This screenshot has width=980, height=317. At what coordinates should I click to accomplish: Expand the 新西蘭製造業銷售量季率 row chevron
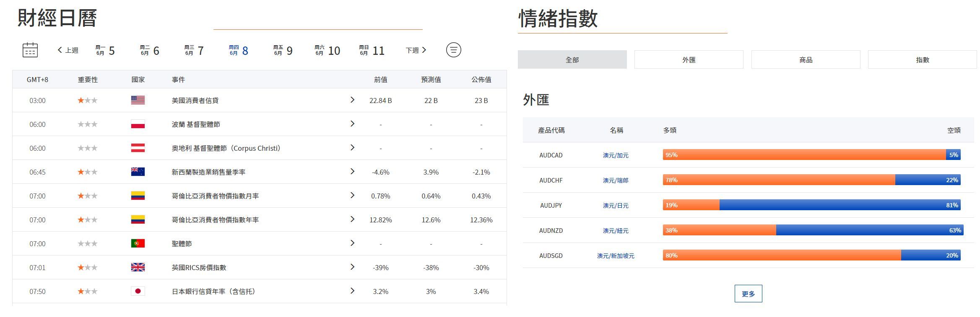352,171
